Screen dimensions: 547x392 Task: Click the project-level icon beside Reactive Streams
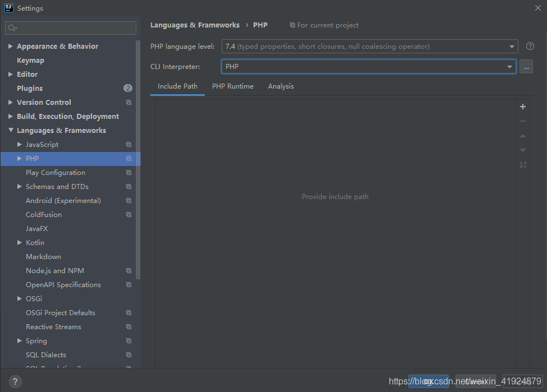click(x=128, y=327)
